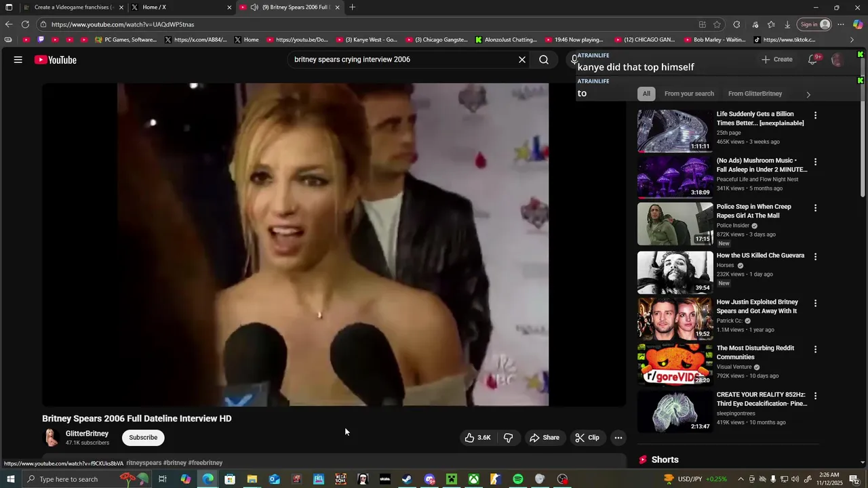The image size is (868, 488).
Task: Play How Justin Exploited Britney thumbnail
Action: point(675,319)
